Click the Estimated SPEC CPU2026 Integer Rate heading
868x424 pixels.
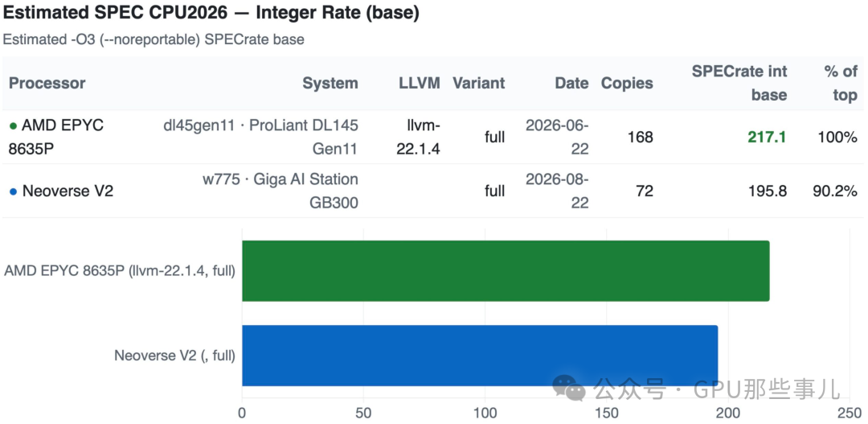pos(211,14)
